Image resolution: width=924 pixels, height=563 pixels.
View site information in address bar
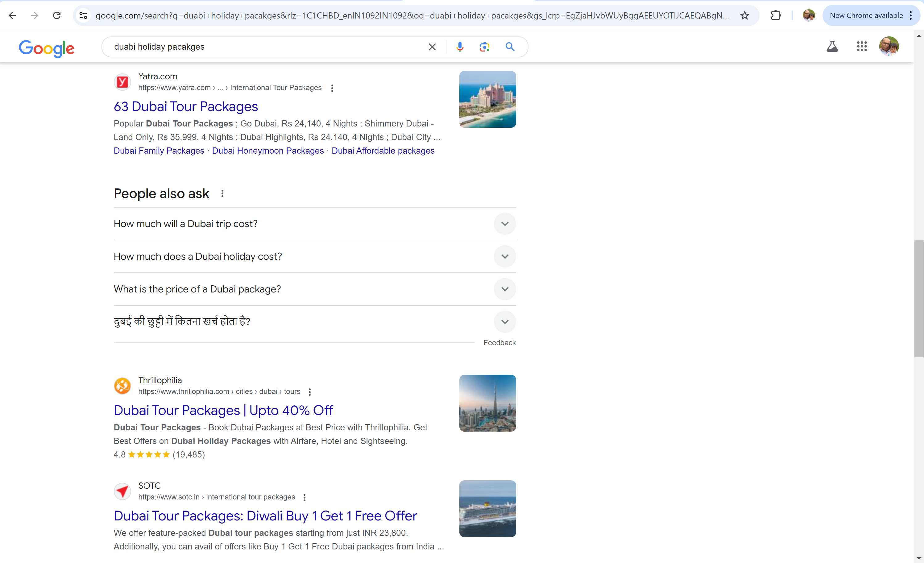tap(83, 15)
